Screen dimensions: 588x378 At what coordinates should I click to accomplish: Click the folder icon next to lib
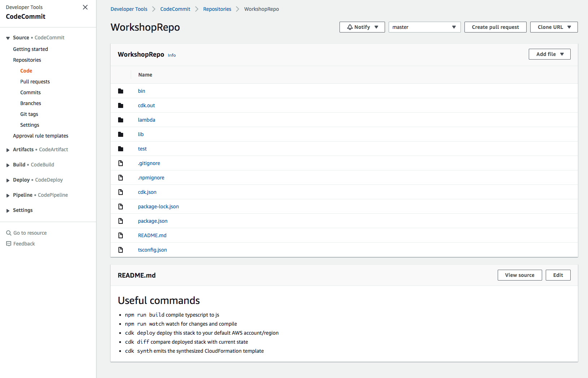121,134
